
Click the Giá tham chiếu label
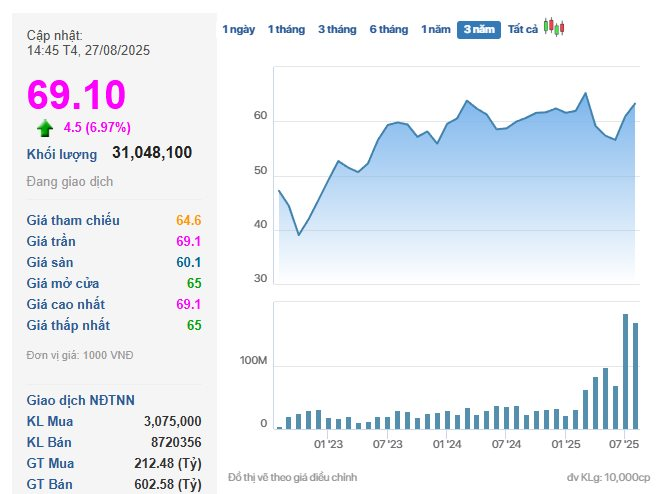73,220
